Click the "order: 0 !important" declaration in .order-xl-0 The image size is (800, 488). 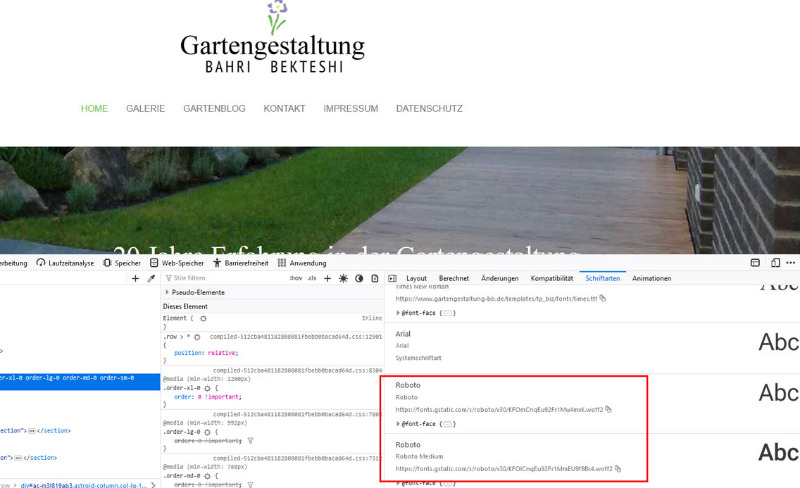pos(208,397)
